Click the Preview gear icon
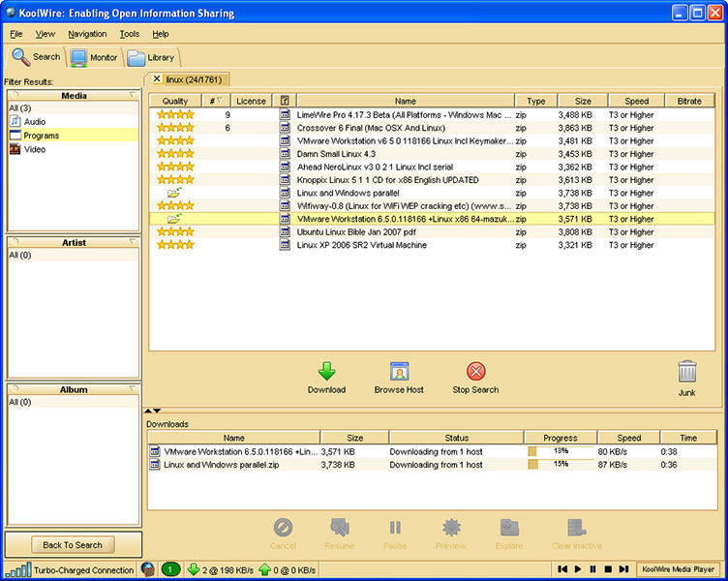 pos(451,528)
